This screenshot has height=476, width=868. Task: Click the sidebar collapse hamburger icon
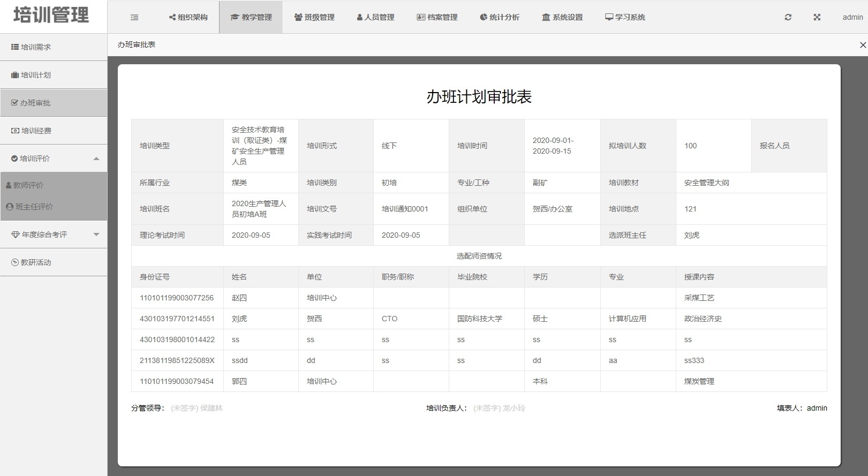(x=134, y=17)
